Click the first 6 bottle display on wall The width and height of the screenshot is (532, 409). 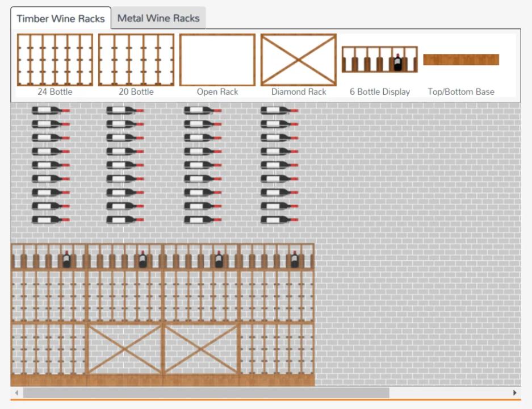point(49,257)
